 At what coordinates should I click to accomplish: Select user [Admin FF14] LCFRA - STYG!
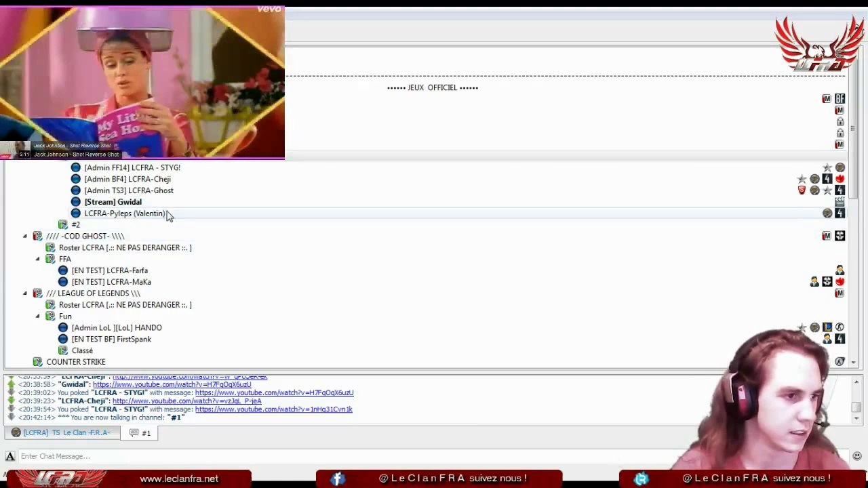pos(132,167)
